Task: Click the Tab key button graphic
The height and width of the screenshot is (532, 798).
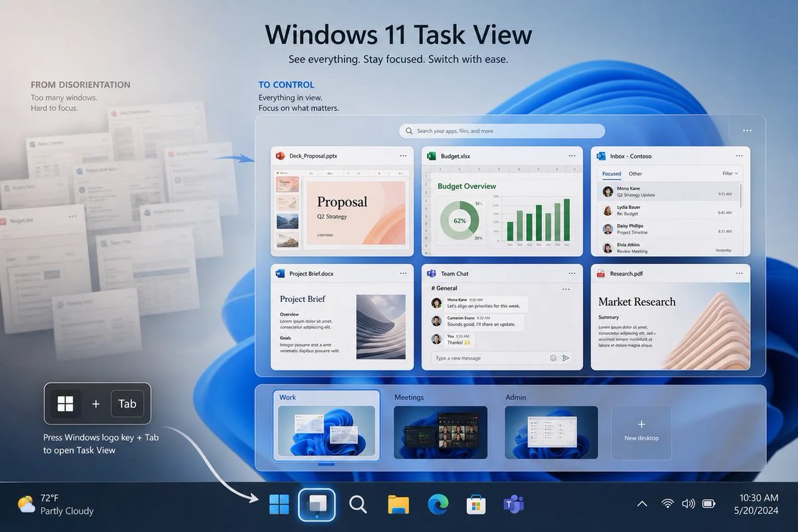Action: pos(127,404)
